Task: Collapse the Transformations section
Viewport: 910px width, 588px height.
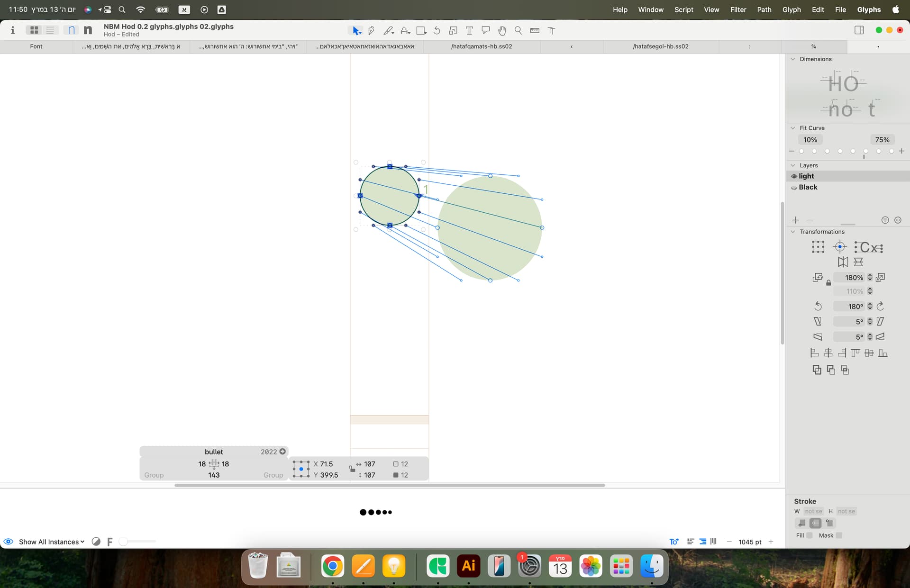Action: pos(793,232)
